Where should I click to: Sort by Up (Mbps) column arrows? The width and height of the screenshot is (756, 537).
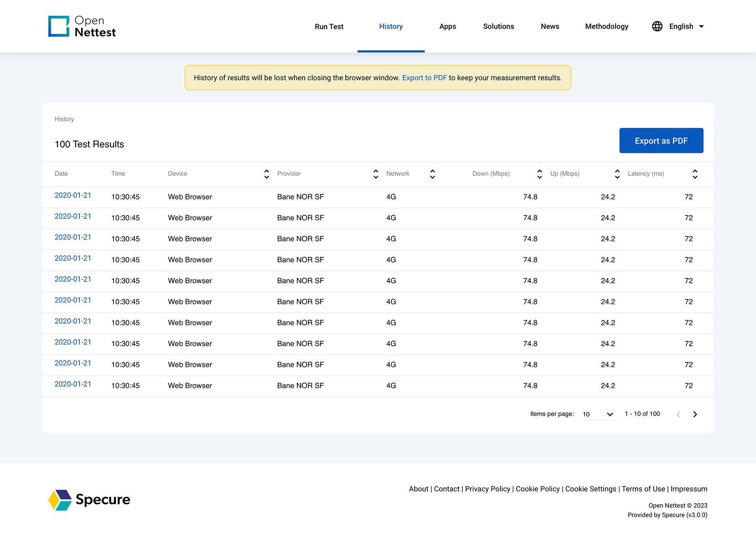[617, 174]
